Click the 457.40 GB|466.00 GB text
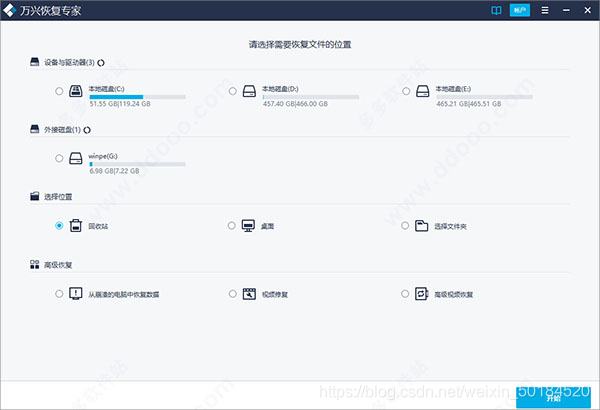 tap(295, 104)
